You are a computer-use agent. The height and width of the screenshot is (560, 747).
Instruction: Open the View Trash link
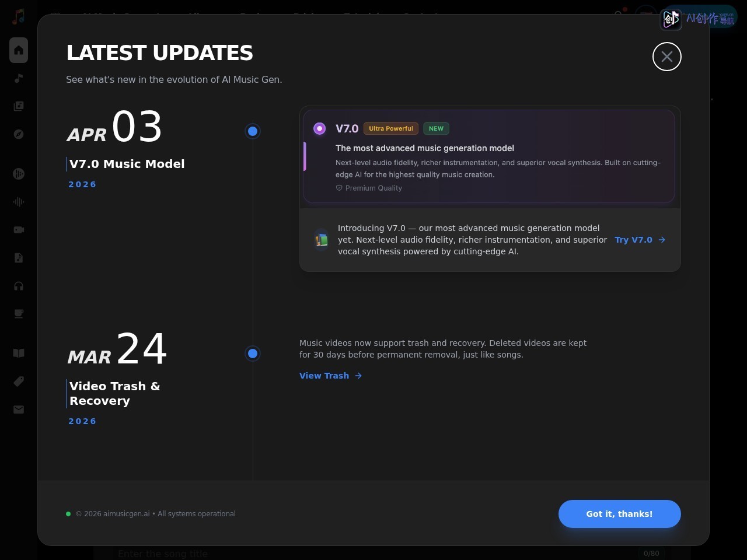(x=330, y=376)
